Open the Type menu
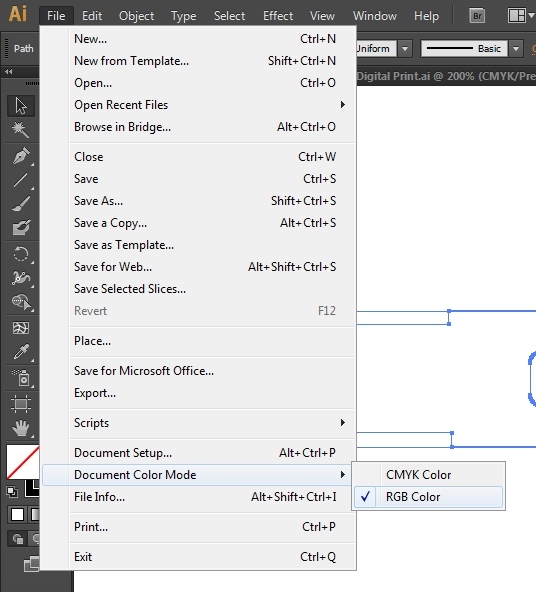 pyautogui.click(x=183, y=16)
